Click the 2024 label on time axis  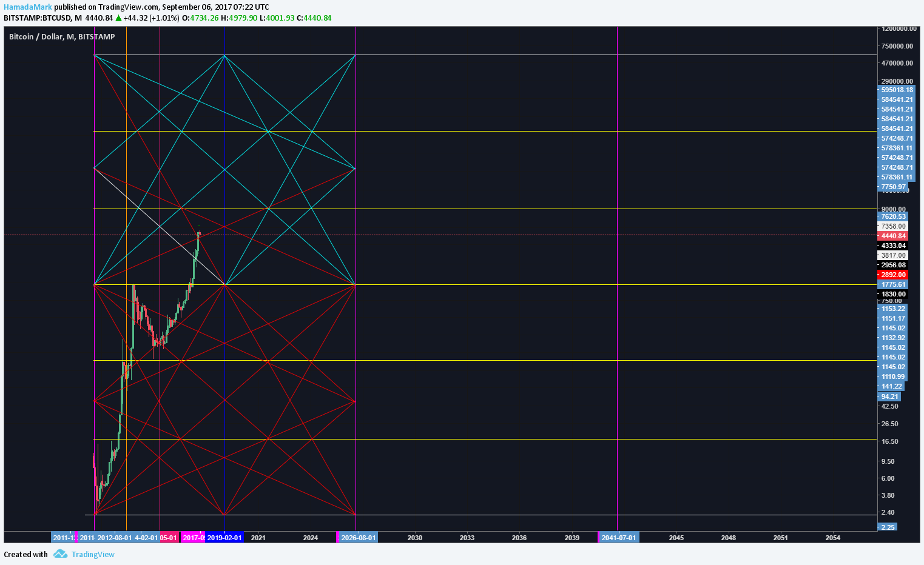(x=311, y=538)
